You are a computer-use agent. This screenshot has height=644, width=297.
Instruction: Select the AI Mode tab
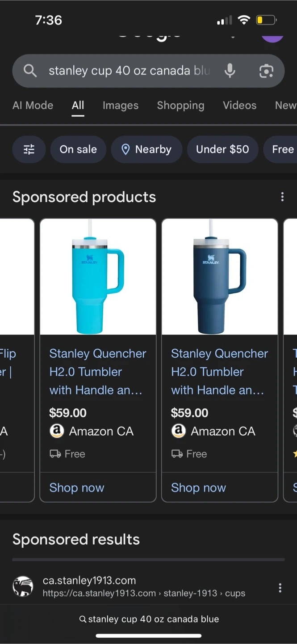tap(33, 106)
